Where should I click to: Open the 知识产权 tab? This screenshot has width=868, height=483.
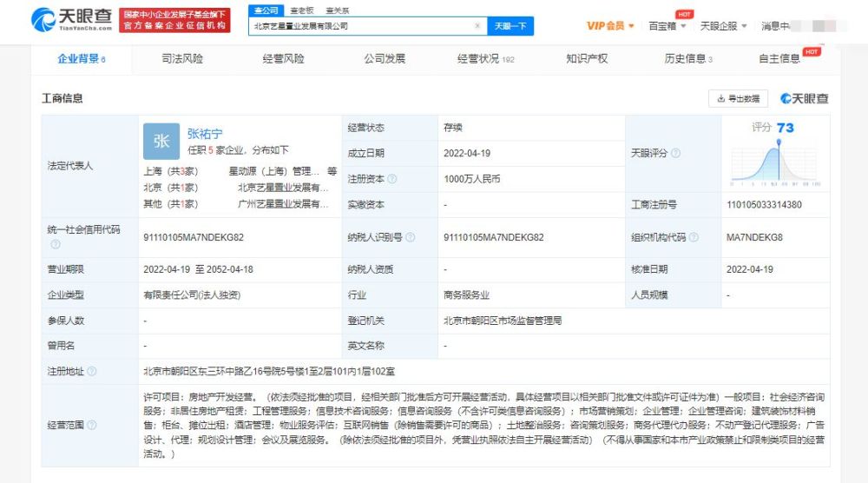(x=587, y=58)
